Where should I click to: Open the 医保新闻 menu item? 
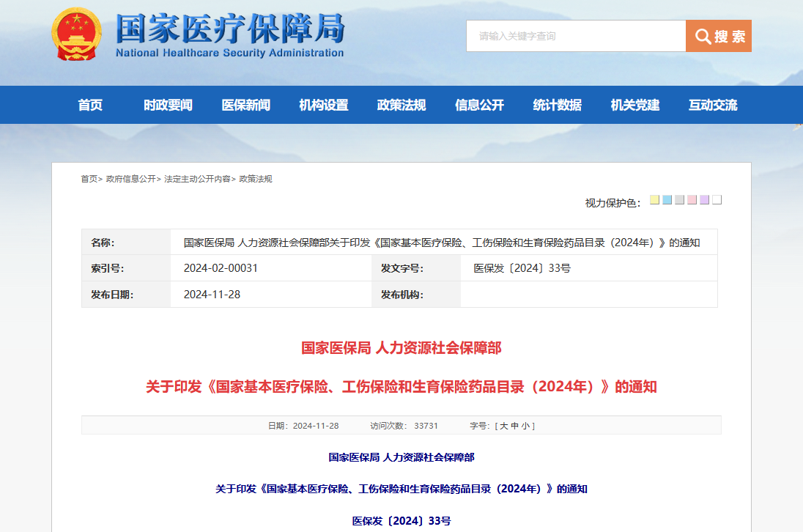tap(246, 105)
